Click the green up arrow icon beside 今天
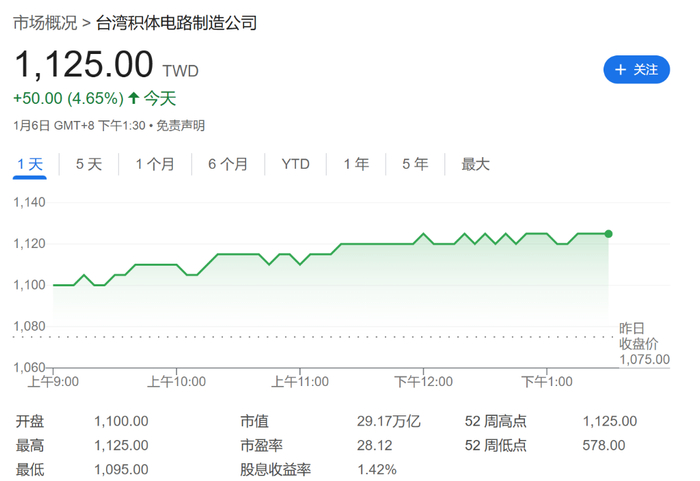 point(133,98)
